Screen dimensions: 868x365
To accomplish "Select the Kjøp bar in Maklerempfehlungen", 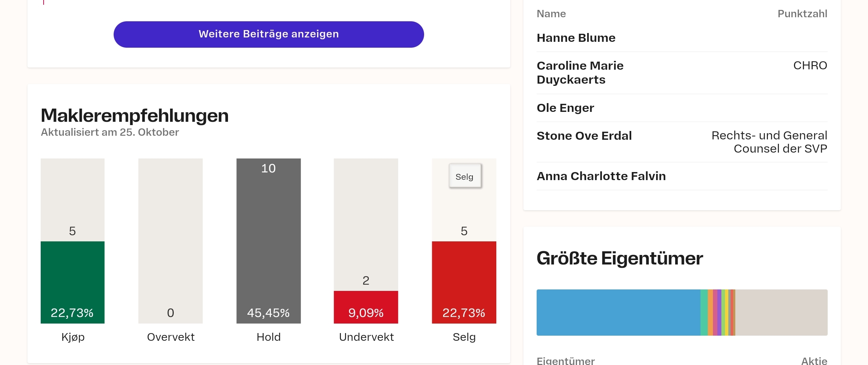I will point(72,282).
